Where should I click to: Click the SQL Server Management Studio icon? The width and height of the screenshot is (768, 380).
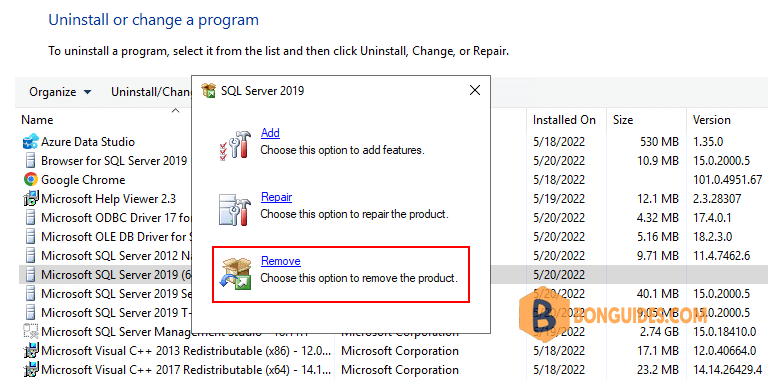pos(30,332)
